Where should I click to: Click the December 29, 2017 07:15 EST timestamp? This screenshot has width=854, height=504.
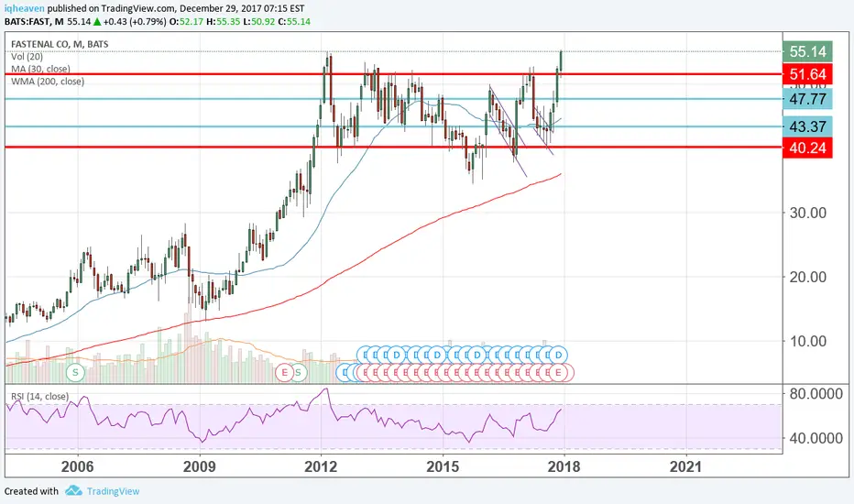(242, 9)
